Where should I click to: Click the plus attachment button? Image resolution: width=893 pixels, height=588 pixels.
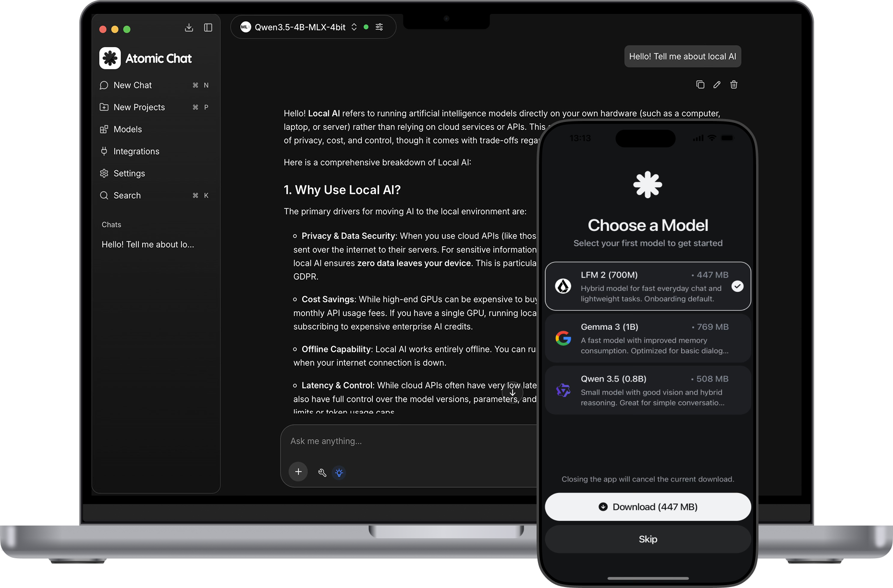click(298, 472)
